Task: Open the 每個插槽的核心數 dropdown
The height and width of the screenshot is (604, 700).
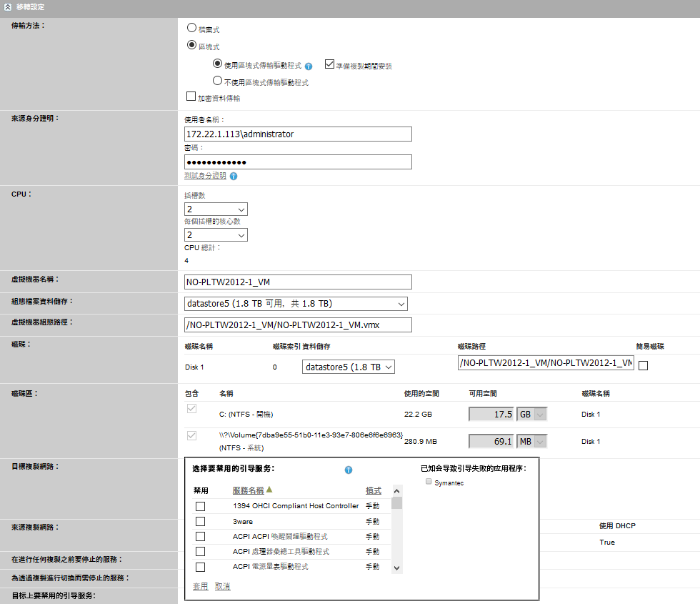Action: pyautogui.click(x=216, y=235)
